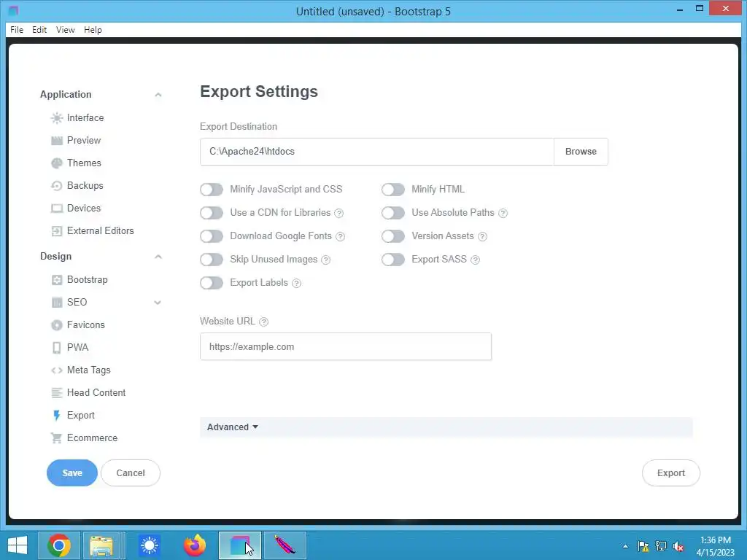
Task: Click the Bootstrap settings icon
Action: 57,280
